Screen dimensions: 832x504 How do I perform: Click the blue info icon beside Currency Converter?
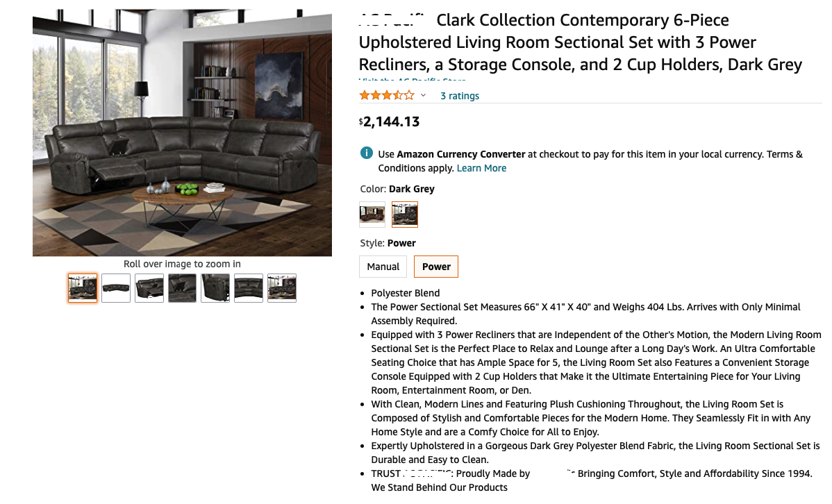tap(366, 153)
